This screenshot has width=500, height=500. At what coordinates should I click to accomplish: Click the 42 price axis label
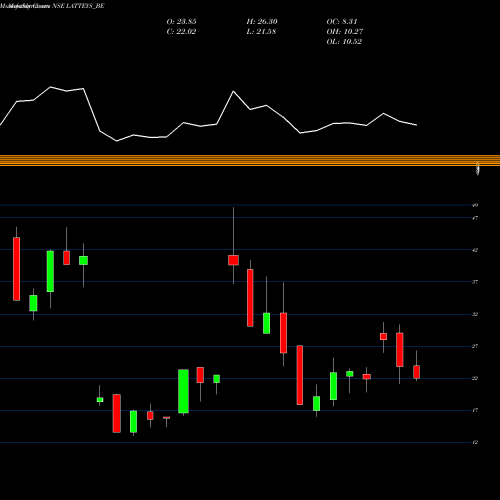pos(475,250)
